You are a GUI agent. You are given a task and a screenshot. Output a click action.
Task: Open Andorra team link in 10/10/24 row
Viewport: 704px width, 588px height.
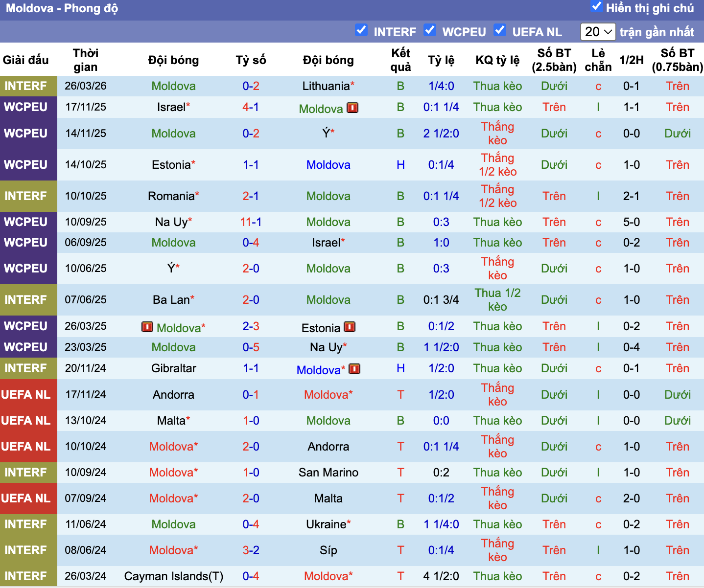(329, 447)
